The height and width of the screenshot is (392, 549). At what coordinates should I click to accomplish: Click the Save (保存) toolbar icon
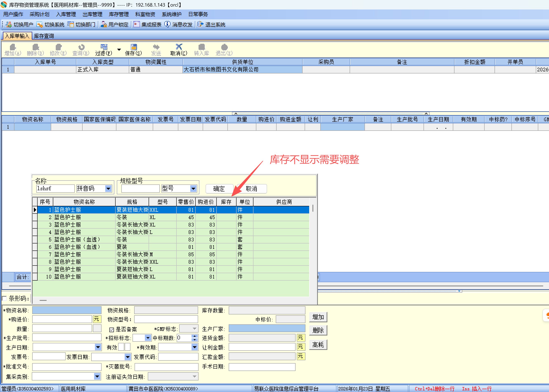pyautogui.click(x=134, y=47)
